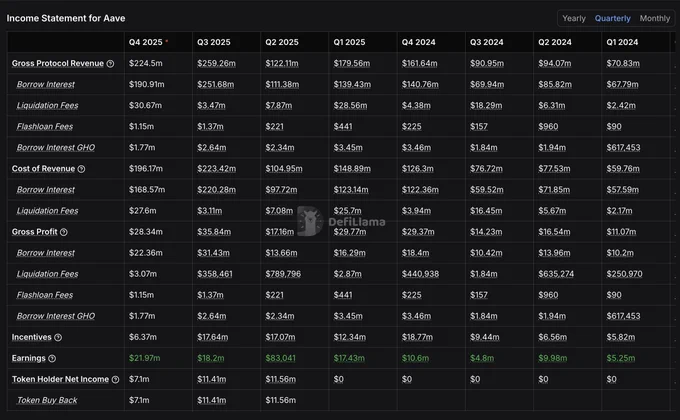The image size is (680, 420).
Task: Click Flashloan Fees under Gross Profit
Action: tap(45, 295)
